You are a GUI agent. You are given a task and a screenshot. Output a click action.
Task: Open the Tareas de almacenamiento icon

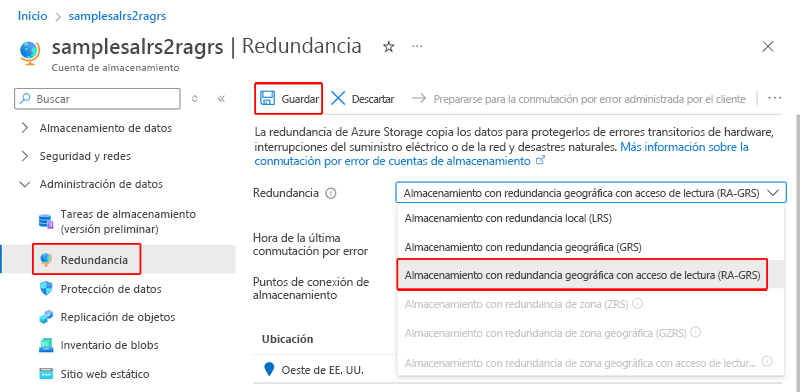(46, 222)
